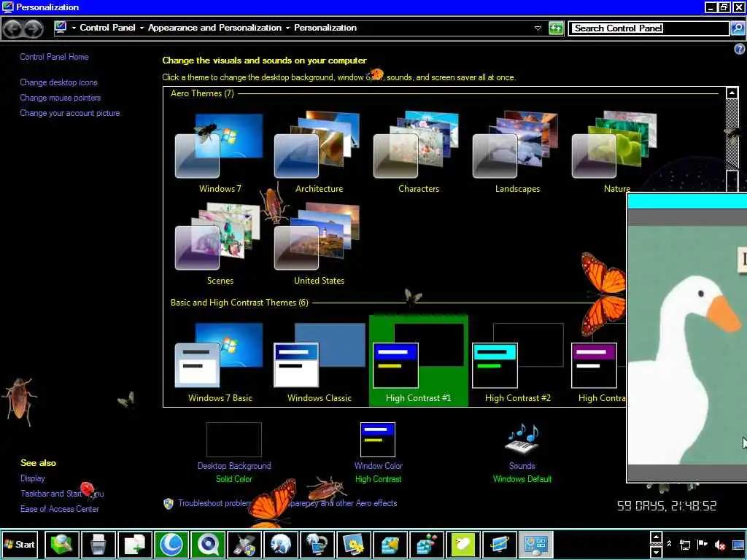Open Ease of Access Center link
The image size is (747, 560).
pyautogui.click(x=60, y=508)
